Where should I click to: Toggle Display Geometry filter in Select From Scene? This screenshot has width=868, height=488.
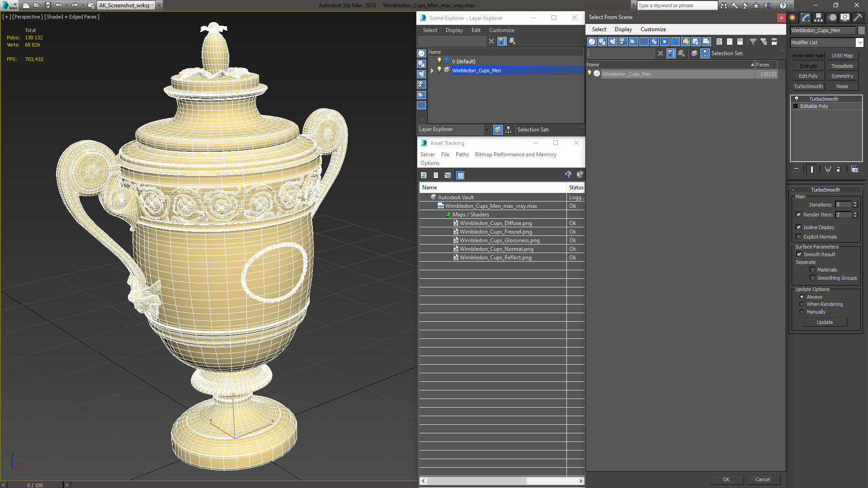click(592, 42)
